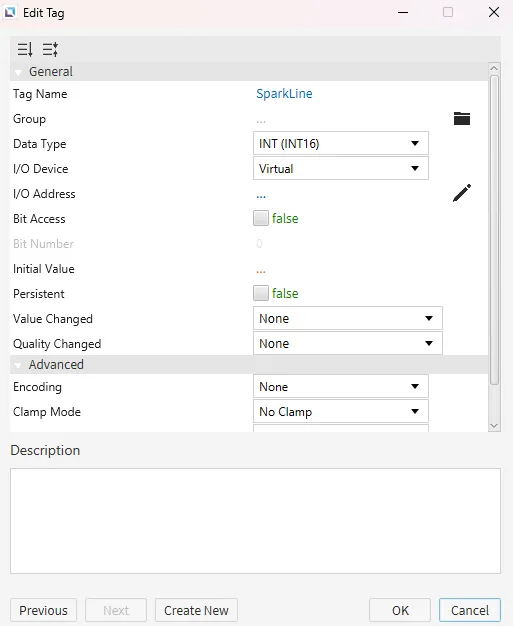Click inside the Description text area
Screen dimensions: 513x626
point(255,521)
